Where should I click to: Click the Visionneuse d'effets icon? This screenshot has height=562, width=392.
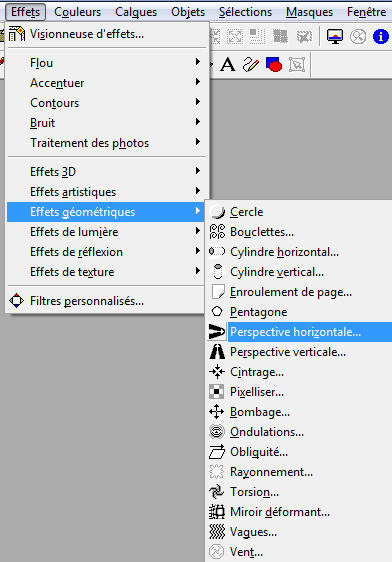point(16,34)
